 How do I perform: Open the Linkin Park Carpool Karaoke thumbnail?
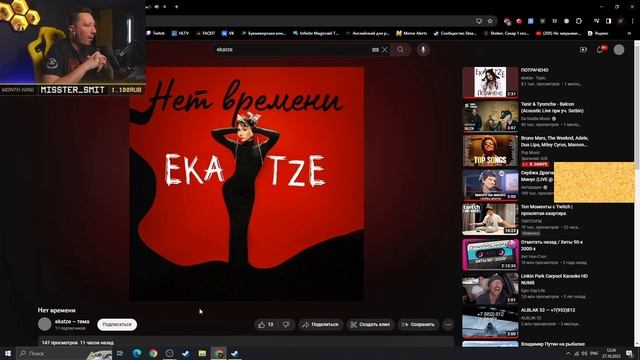coord(490,289)
